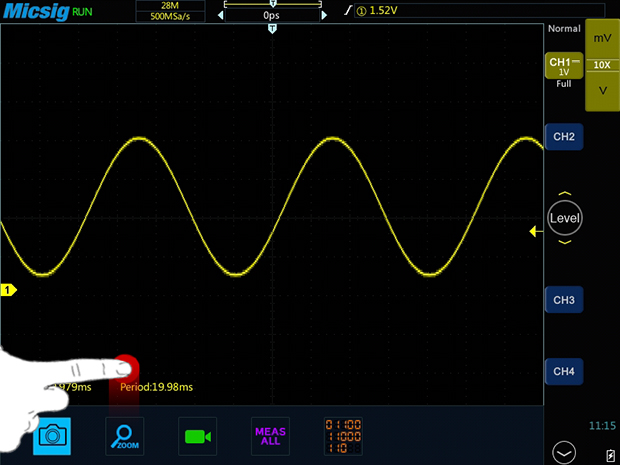Toggle channel CH2 on

[x=564, y=136]
